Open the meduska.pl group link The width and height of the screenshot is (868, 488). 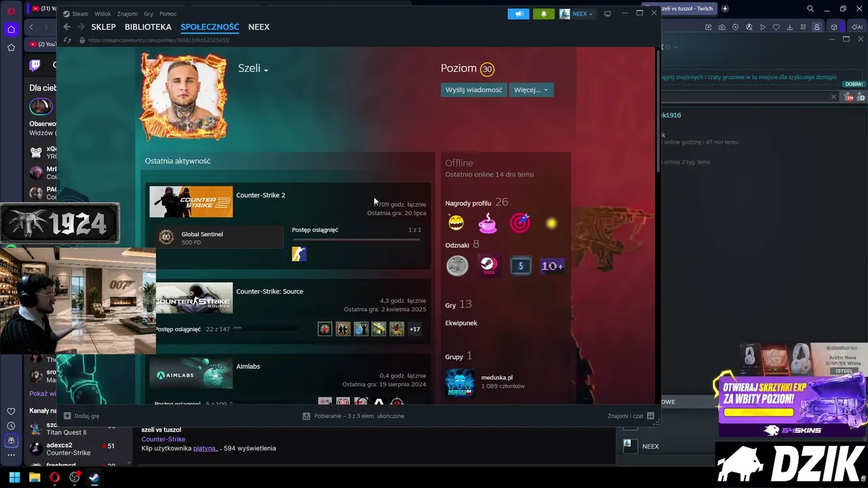(496, 378)
